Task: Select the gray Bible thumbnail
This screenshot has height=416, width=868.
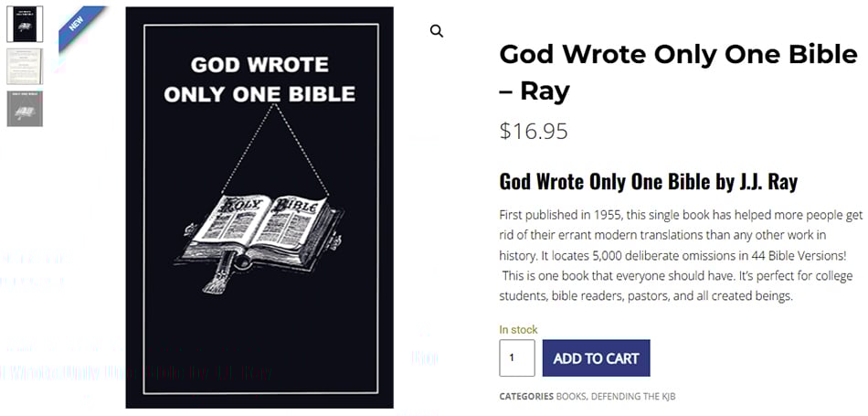Action: [x=25, y=108]
